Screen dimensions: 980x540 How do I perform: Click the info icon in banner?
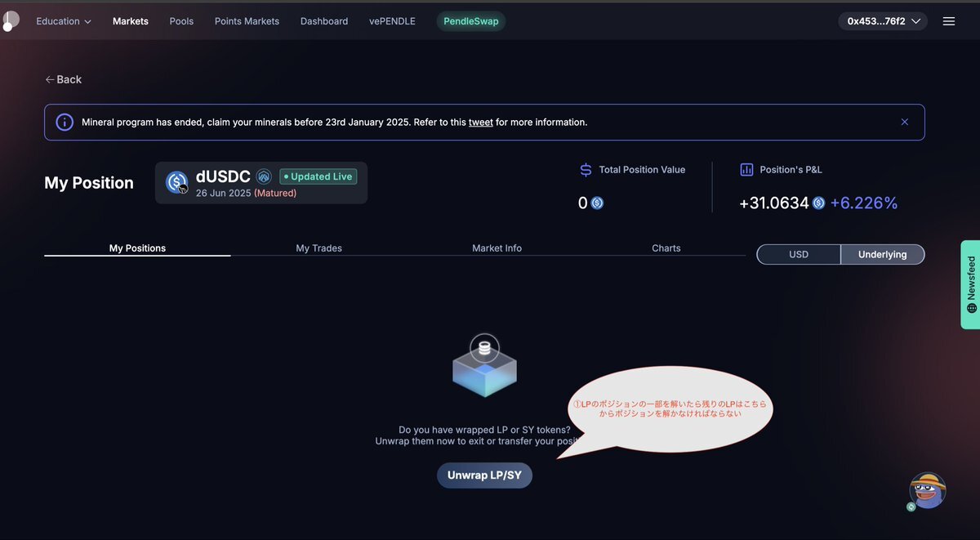[x=65, y=122]
